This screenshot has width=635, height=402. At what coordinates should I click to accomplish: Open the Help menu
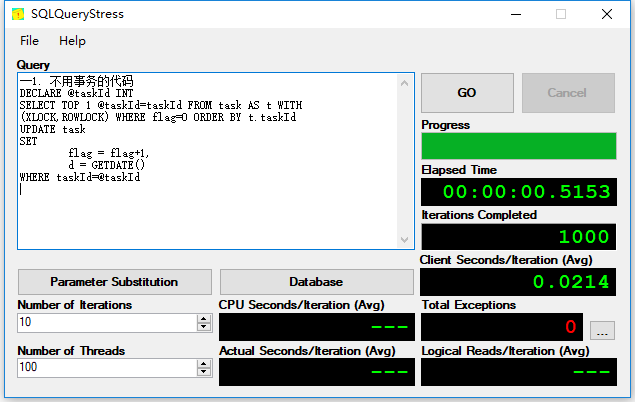click(x=72, y=41)
